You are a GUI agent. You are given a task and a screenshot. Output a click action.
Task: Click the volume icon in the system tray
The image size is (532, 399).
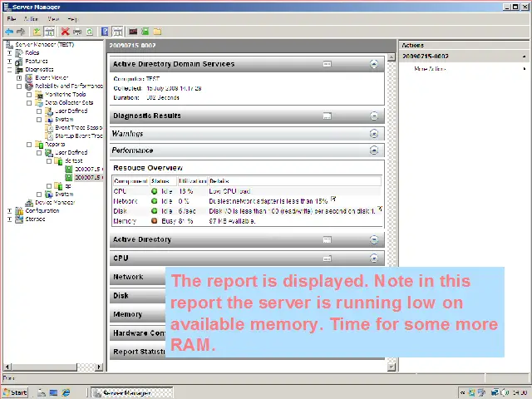click(505, 392)
